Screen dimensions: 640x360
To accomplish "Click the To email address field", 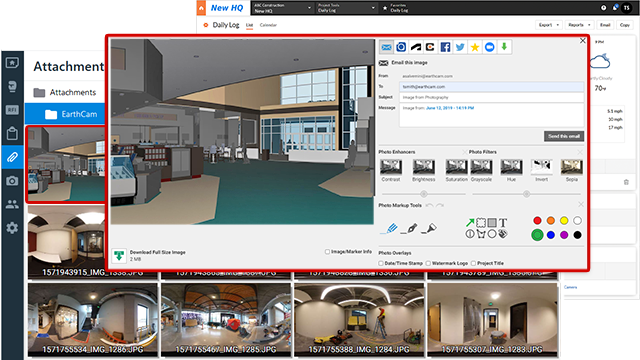I will 491,87.
